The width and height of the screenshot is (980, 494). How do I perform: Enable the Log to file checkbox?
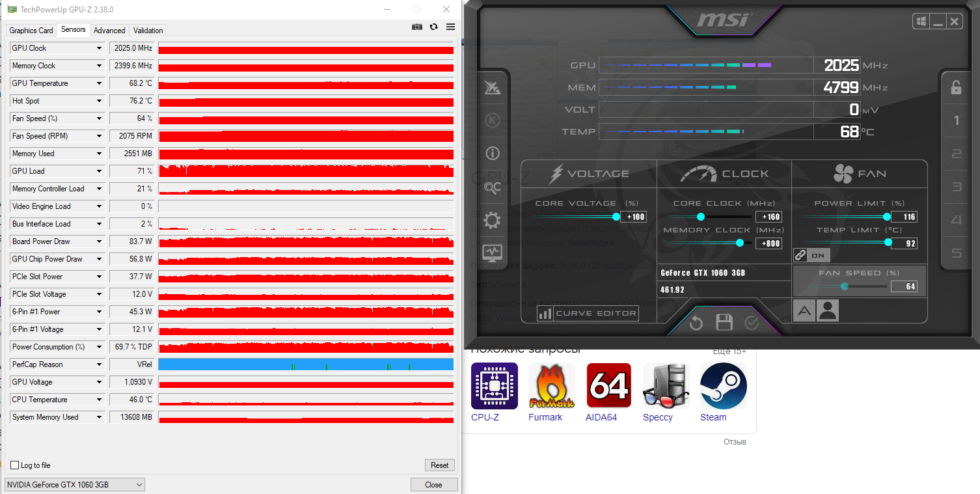point(15,465)
